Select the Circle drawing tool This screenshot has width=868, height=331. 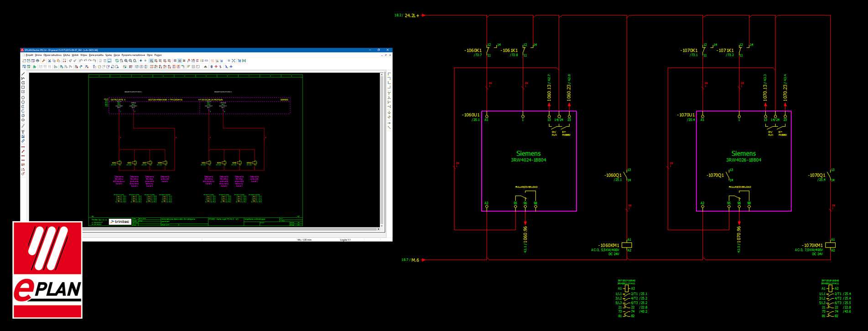pos(23,98)
